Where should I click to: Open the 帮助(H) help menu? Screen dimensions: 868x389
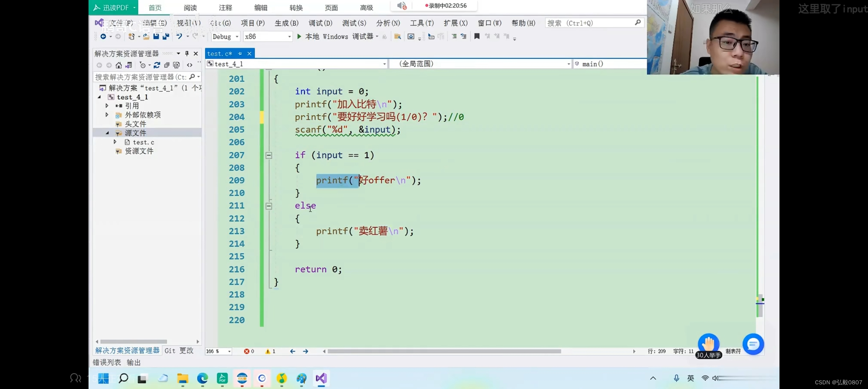coord(523,23)
